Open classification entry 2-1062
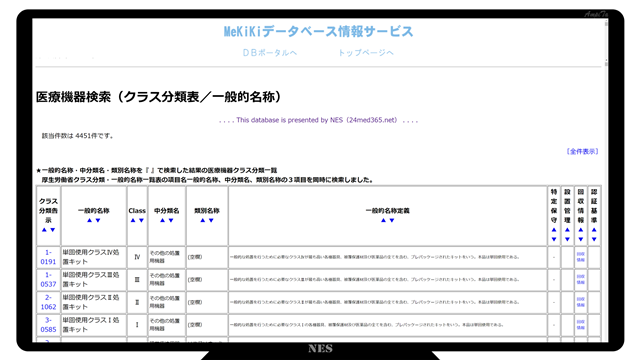The image size is (640, 360). (x=48, y=302)
